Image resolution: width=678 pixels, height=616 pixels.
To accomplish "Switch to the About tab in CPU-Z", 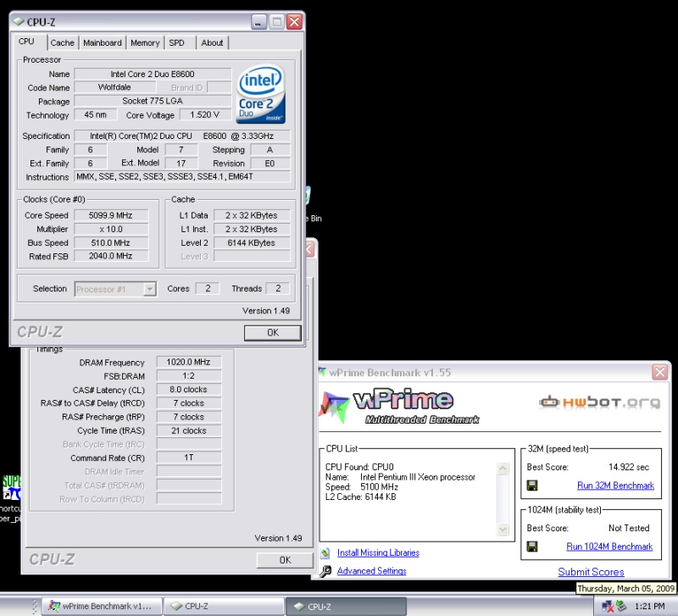I will click(212, 43).
